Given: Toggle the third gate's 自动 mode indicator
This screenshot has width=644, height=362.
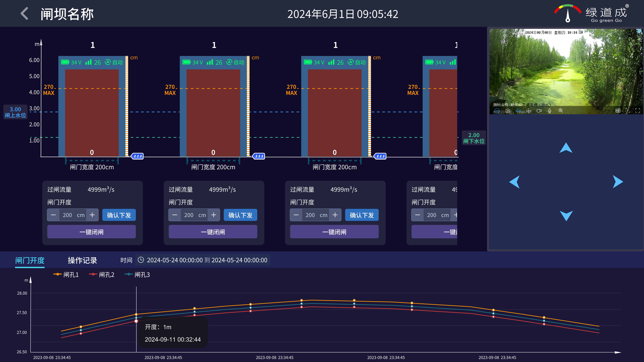Looking at the screenshot, I should click(x=357, y=62).
